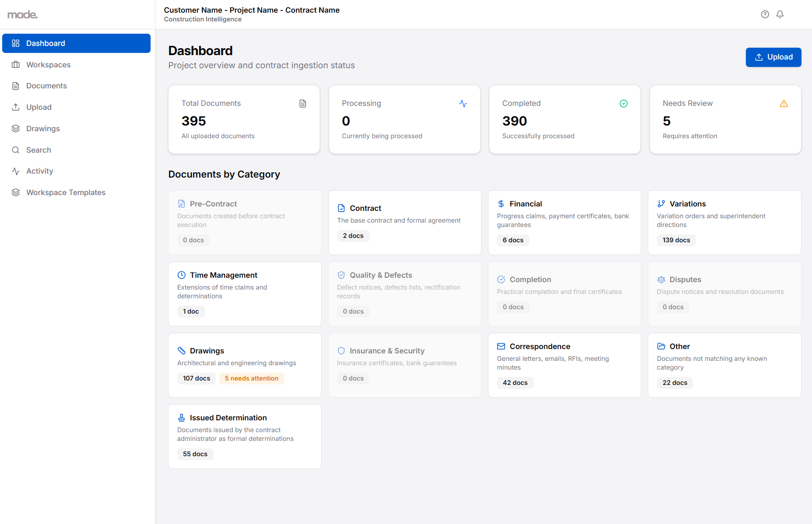Click the blue Upload button
Screen dimensions: 812x524
(x=773, y=57)
